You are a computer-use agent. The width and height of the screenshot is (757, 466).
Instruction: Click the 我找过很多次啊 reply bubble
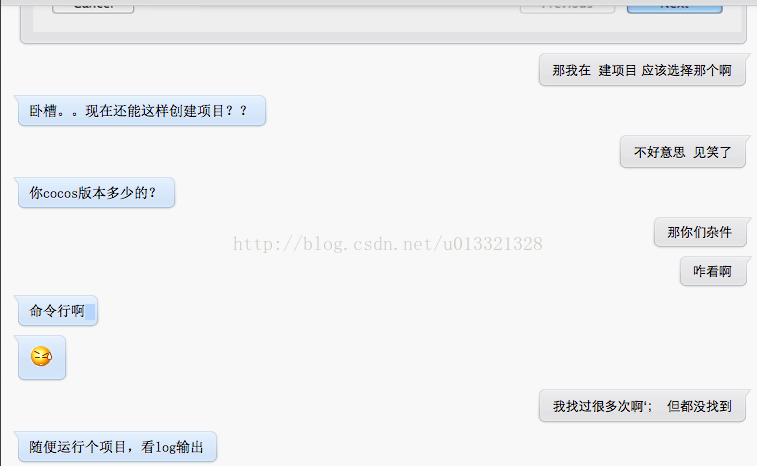(x=642, y=406)
